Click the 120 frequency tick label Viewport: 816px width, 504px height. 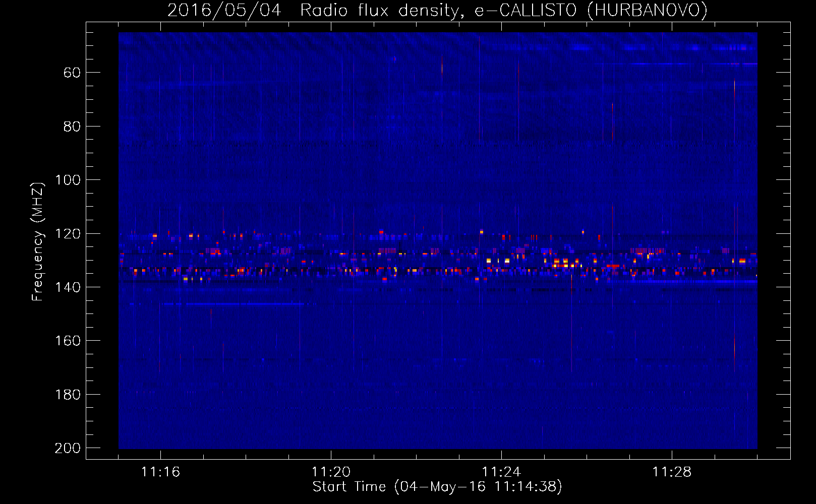coord(68,234)
